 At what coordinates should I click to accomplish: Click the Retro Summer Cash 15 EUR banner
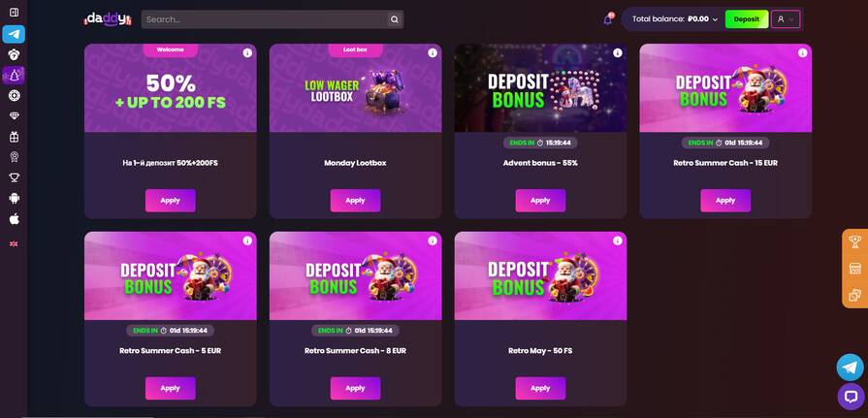click(725, 88)
